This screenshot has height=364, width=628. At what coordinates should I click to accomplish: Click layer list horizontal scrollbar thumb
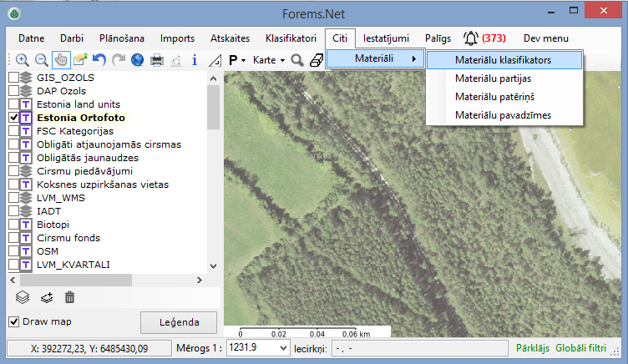(76, 280)
